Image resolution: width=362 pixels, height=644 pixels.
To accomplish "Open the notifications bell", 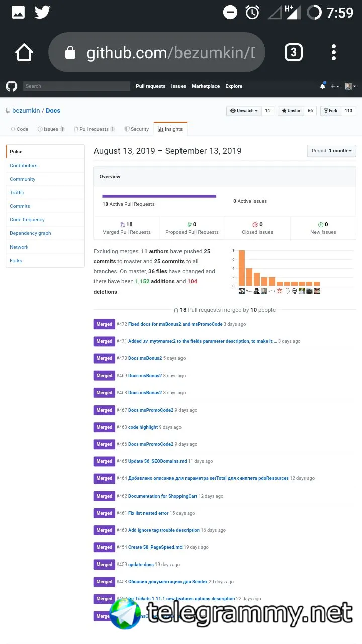I will pos(323,86).
